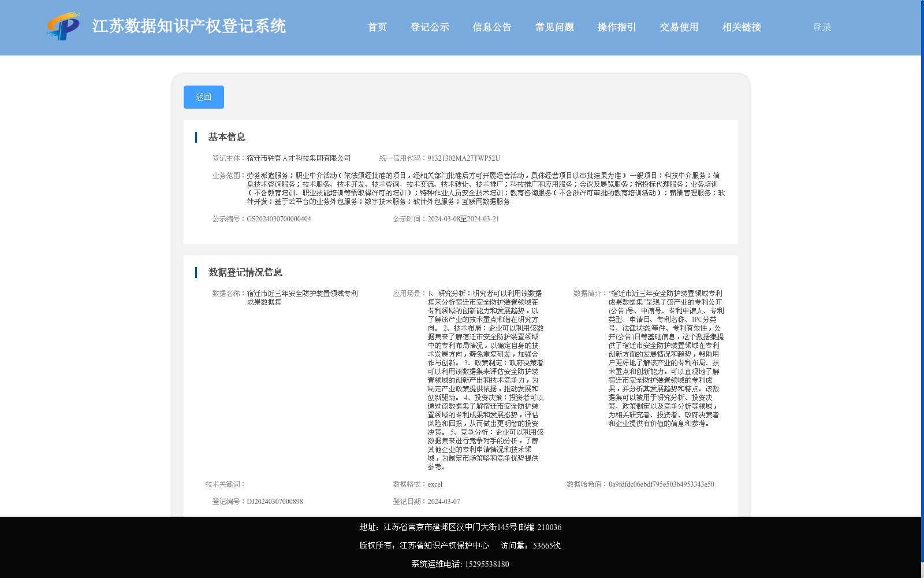This screenshot has width=924, height=578.
Task: Click data format value excel
Action: point(435,484)
